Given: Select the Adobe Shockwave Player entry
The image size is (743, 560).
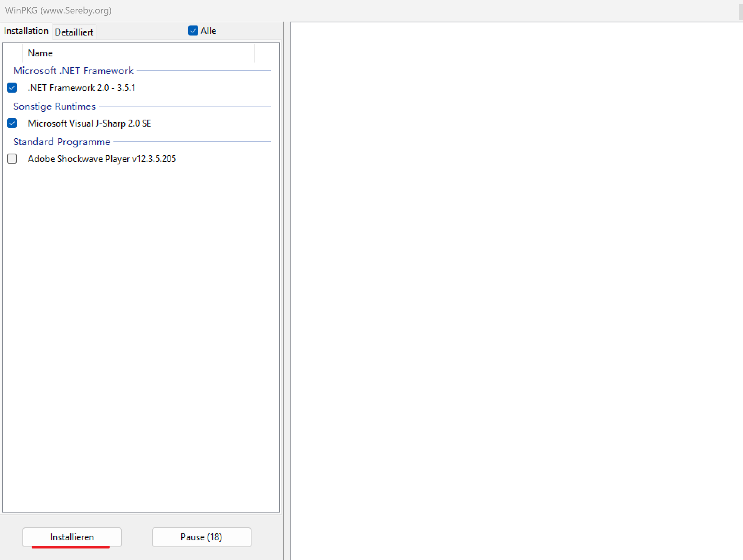Looking at the screenshot, I should point(101,159).
